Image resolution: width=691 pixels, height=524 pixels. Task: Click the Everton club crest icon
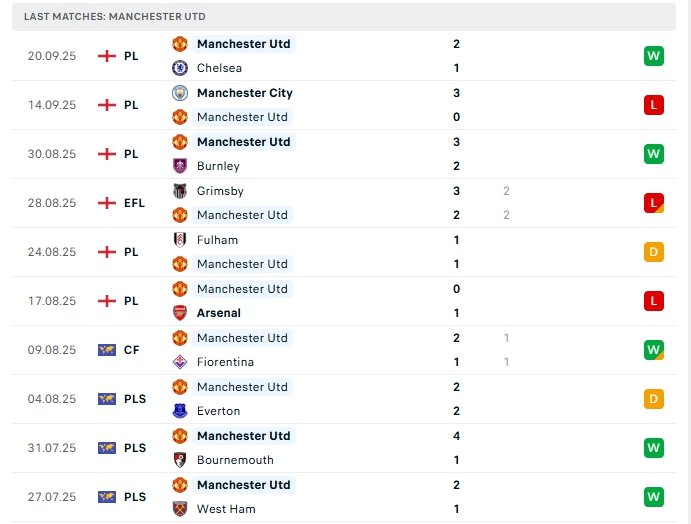coord(180,411)
